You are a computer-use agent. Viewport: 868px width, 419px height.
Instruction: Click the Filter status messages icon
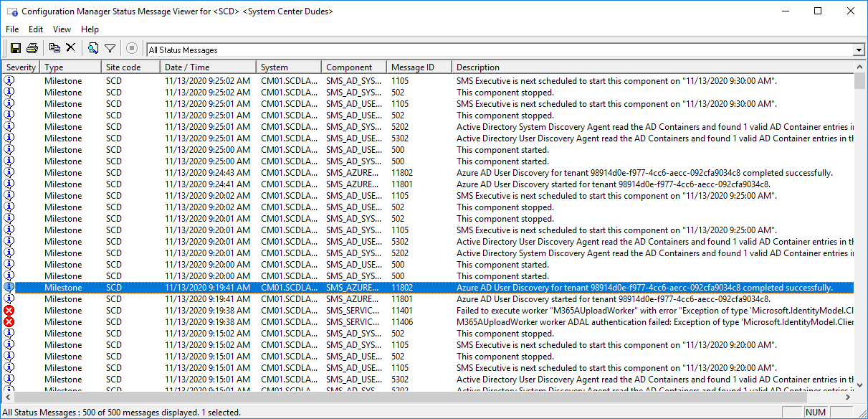tap(110, 47)
